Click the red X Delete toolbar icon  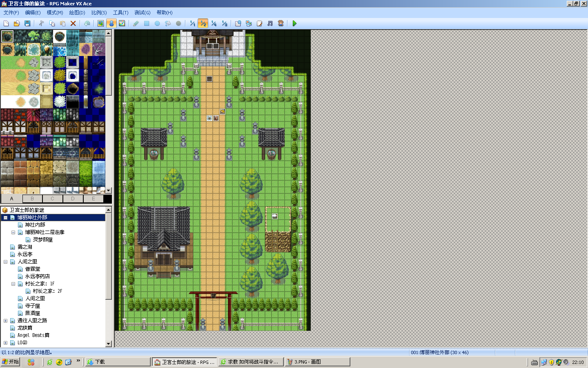73,23
